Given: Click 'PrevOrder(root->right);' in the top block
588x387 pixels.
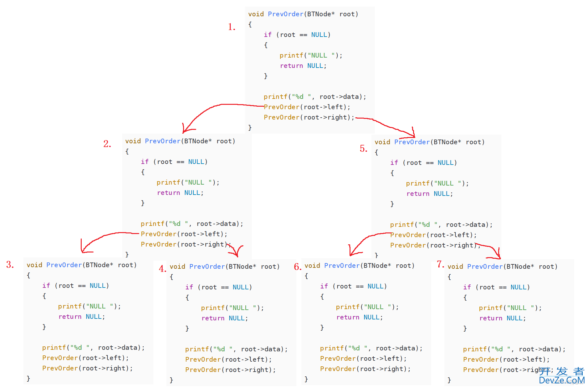Looking at the screenshot, I should 309,117.
